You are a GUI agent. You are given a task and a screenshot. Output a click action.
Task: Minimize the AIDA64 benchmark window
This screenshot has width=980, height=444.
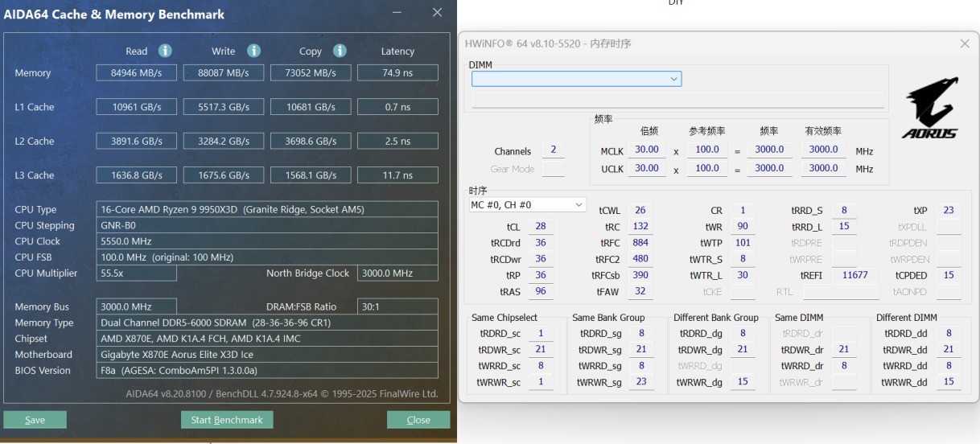(x=396, y=13)
